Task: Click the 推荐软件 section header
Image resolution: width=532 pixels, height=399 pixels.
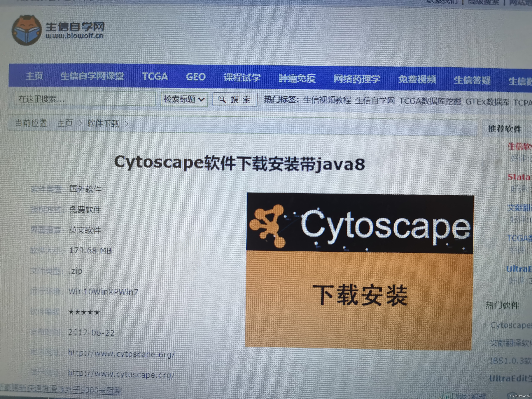Action: point(505,129)
